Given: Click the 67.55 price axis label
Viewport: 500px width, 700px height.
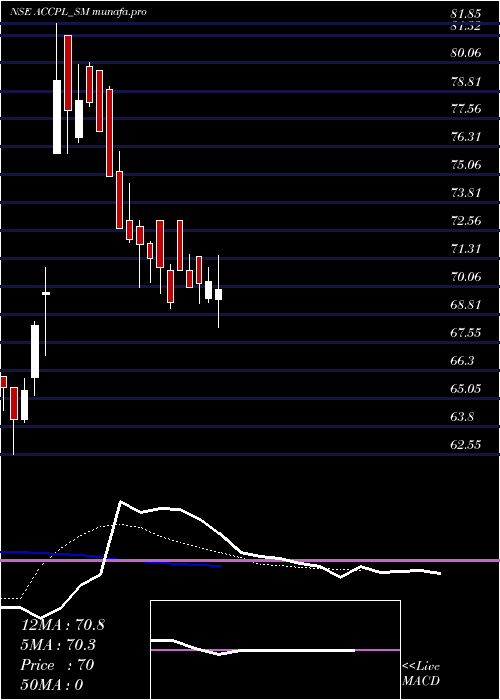Looking at the screenshot, I should coord(466,333).
